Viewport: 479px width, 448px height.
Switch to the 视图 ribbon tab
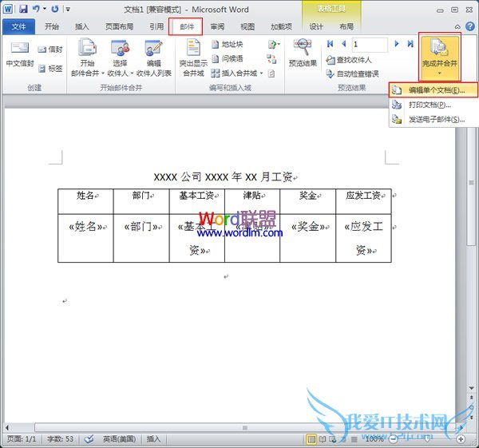tap(247, 27)
